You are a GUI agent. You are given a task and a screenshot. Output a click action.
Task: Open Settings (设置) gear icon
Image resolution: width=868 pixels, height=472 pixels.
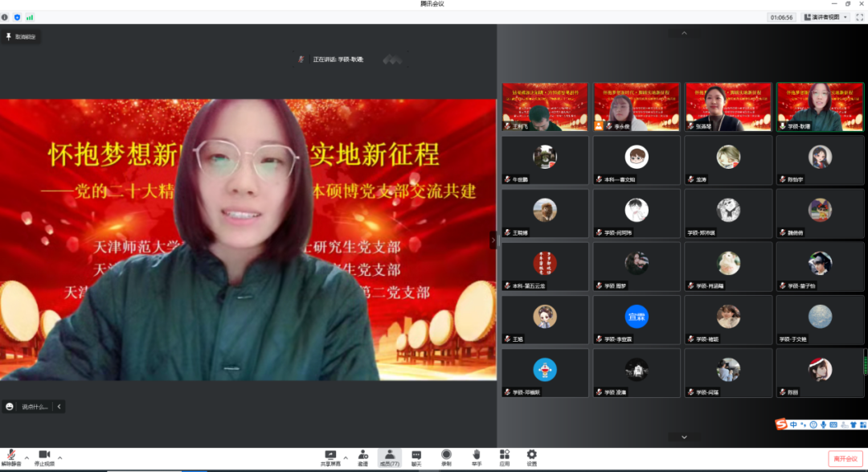pos(531,456)
